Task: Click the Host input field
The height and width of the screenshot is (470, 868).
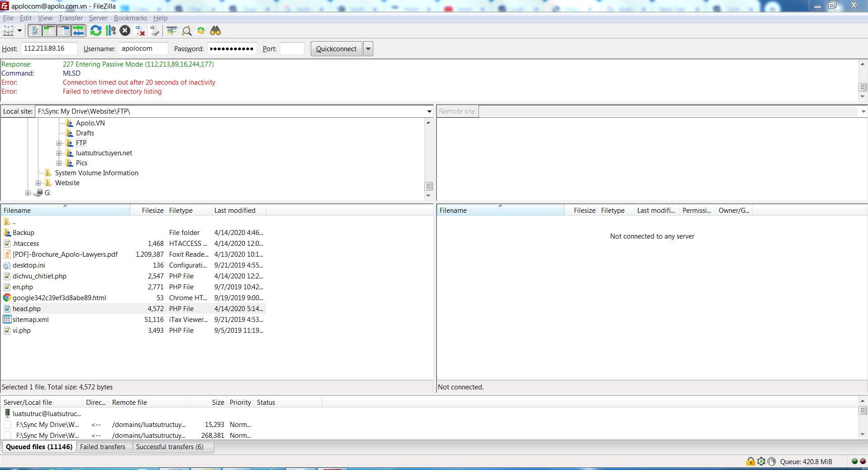Action: click(49, 48)
